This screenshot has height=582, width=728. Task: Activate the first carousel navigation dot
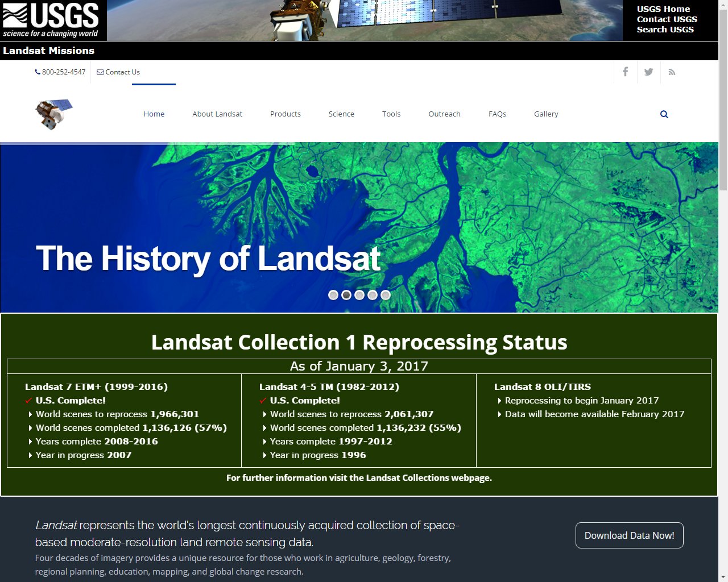click(333, 294)
